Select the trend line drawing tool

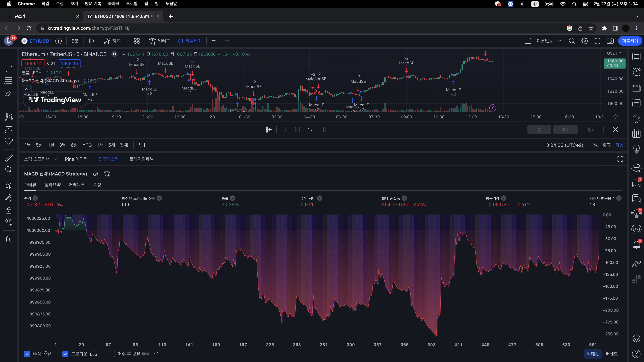(9, 69)
